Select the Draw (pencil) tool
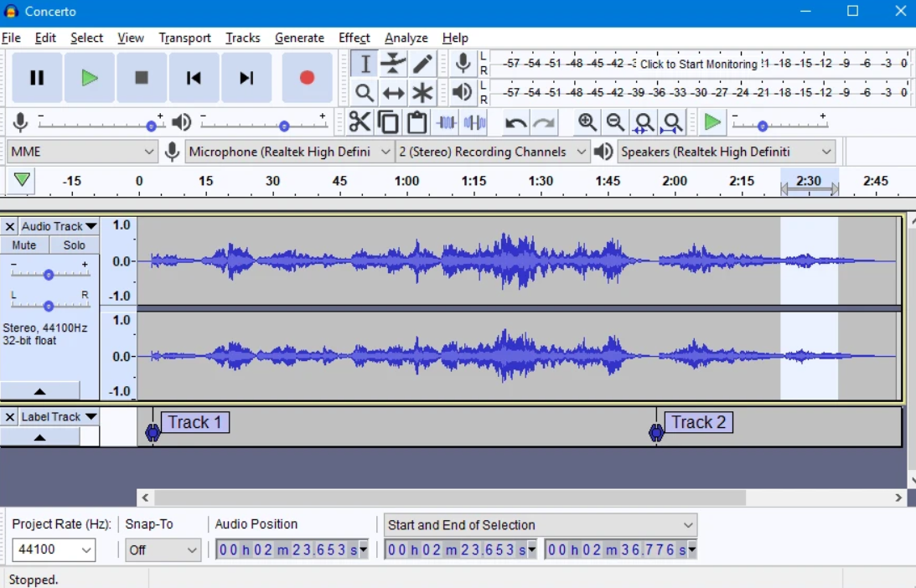This screenshot has width=916, height=588. [422, 64]
